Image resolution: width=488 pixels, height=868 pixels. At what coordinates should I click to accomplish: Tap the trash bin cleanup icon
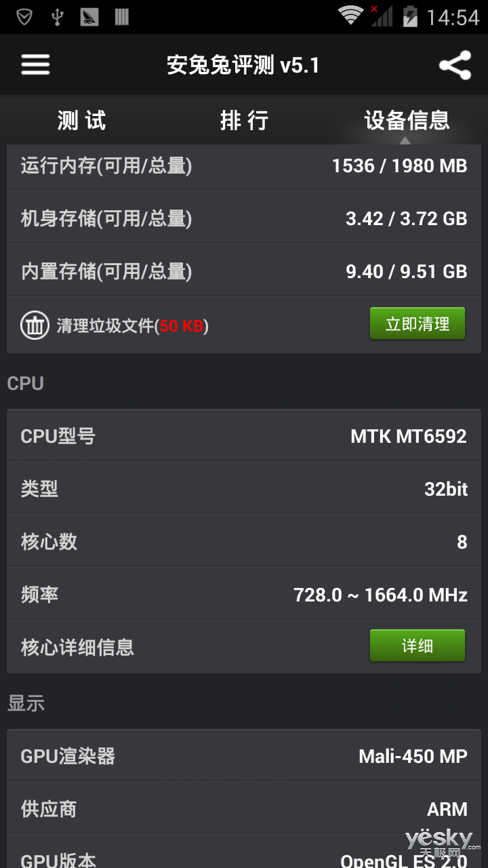pos(34,325)
